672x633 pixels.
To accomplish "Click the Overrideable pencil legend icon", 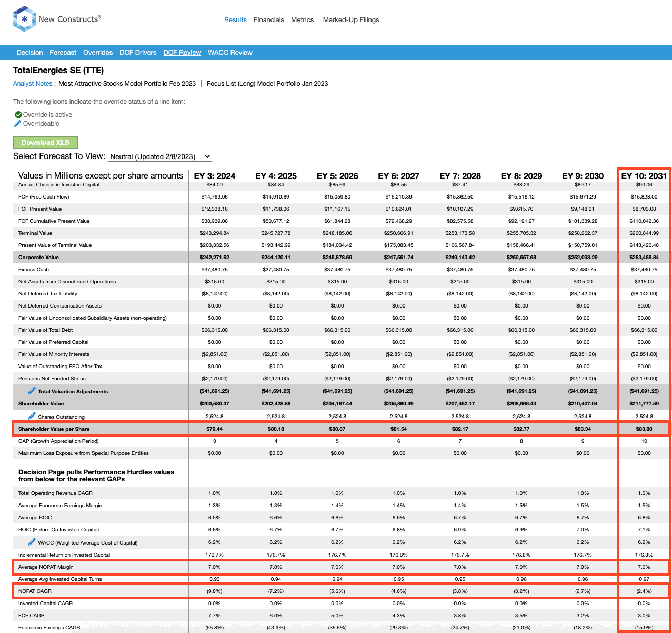I will (x=17, y=124).
